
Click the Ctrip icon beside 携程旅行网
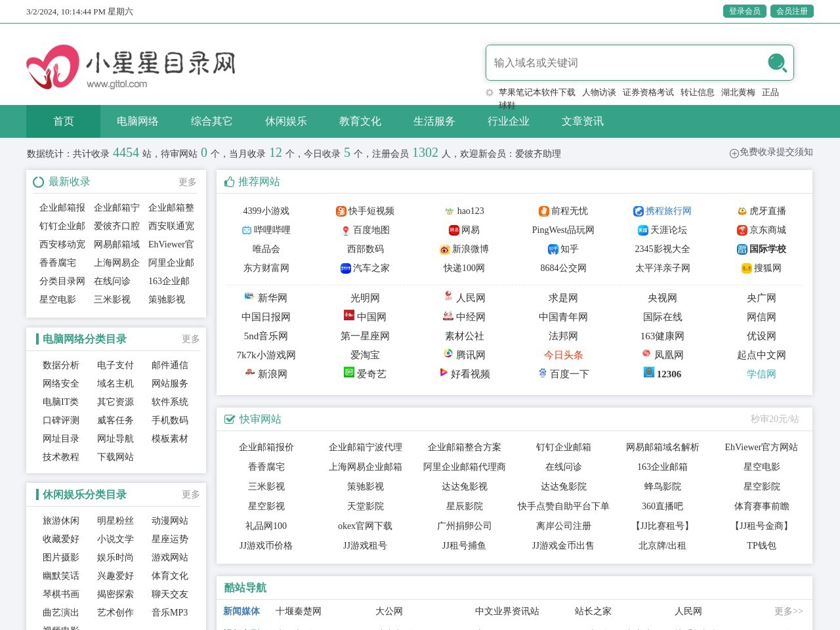click(x=638, y=211)
